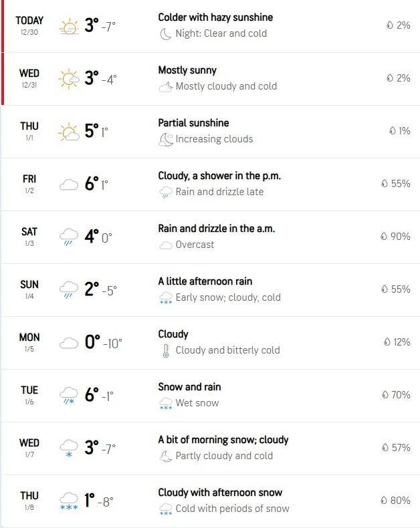Click Cloudy with afternoon snow description
420x528 pixels.
point(220,493)
